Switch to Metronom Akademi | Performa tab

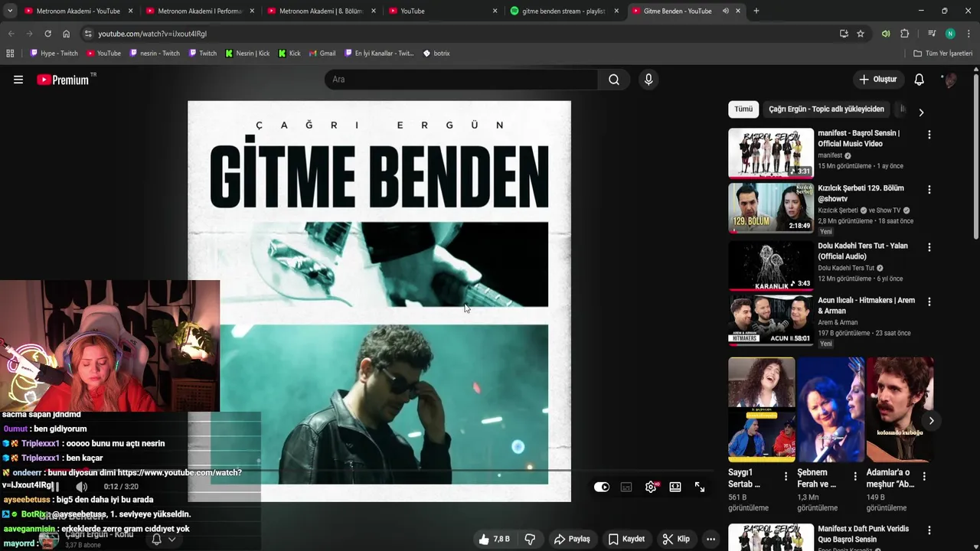coord(199,11)
